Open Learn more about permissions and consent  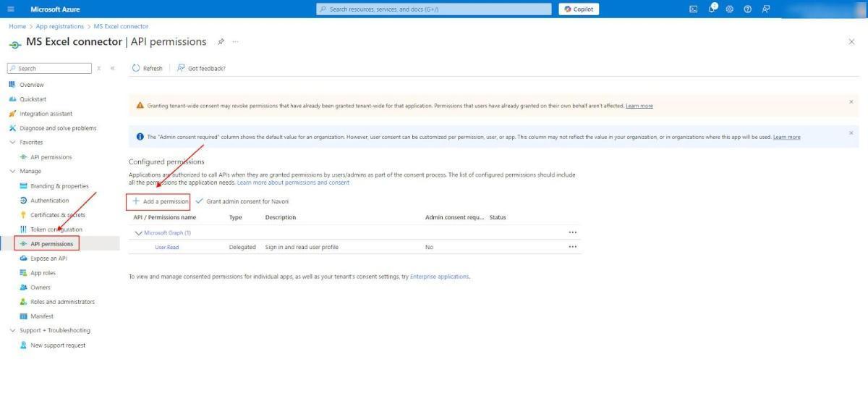tap(293, 182)
